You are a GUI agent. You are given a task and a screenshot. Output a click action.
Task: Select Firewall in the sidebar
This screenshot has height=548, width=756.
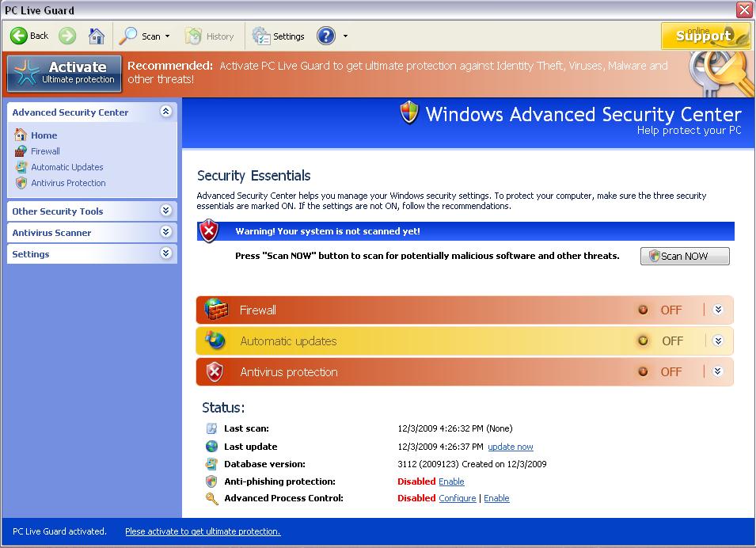click(x=45, y=151)
